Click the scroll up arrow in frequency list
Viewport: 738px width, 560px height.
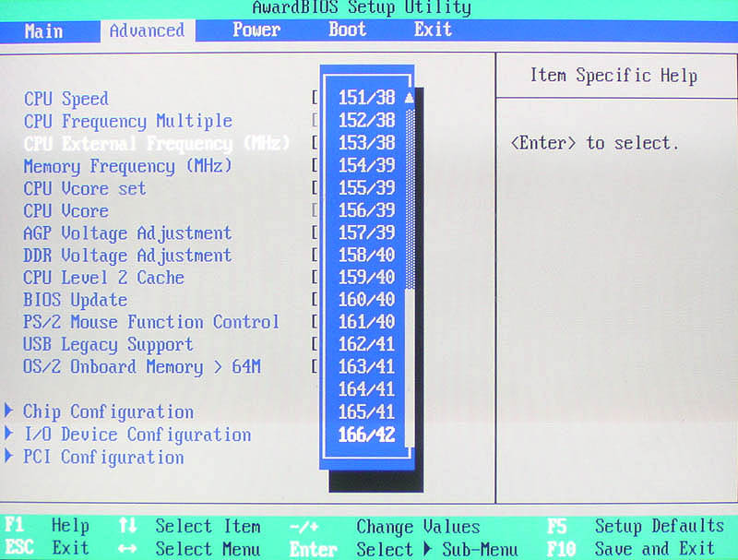coord(409,97)
